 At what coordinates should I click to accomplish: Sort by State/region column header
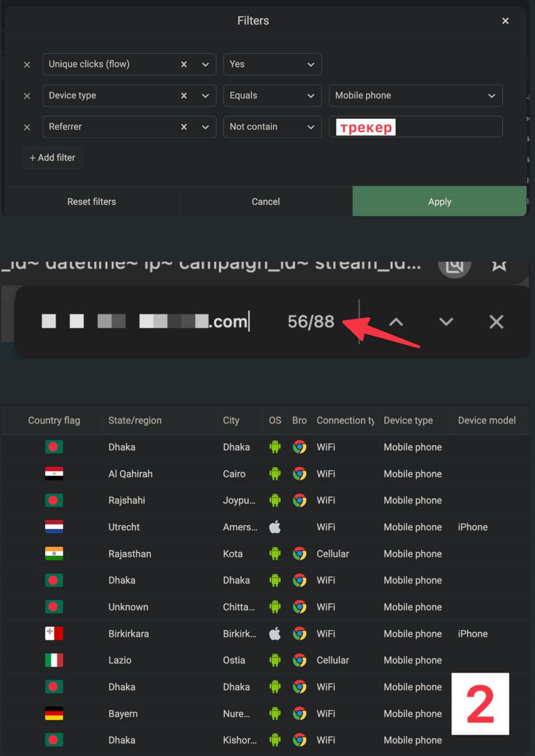[x=135, y=421]
